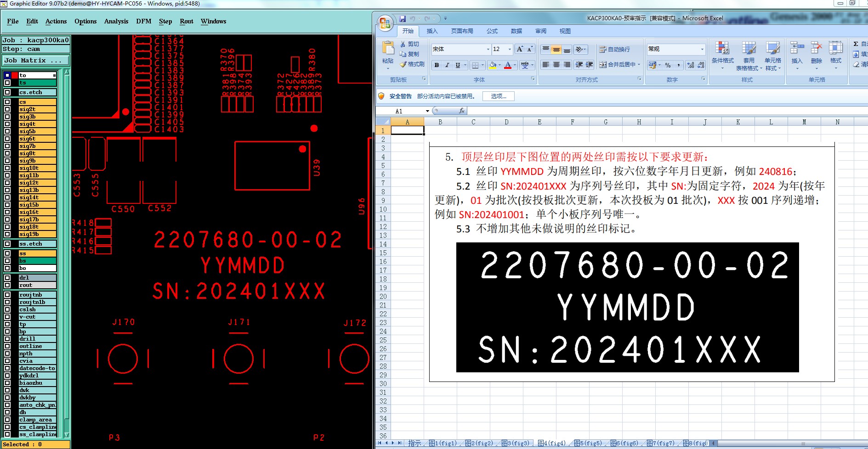Open the font size dropdown showing 12
The height and width of the screenshot is (449, 868).
pos(510,49)
